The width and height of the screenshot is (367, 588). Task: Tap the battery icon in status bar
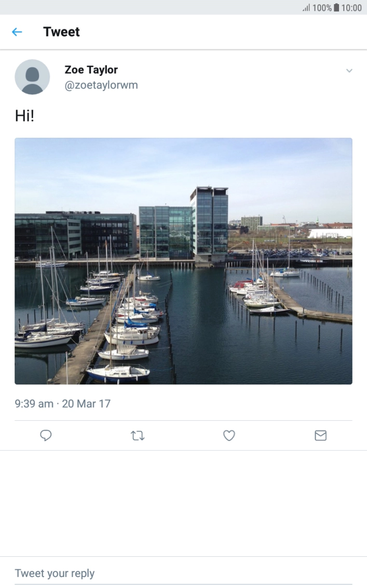336,8
